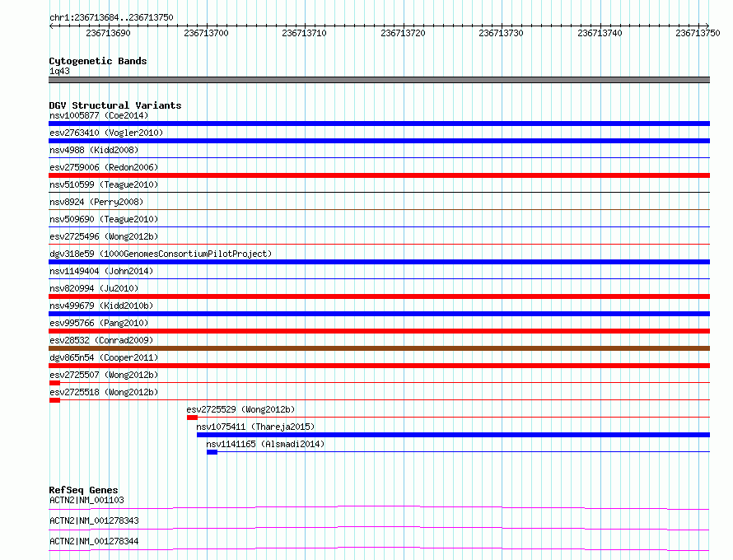Click the 1q43 band label
This screenshot has width=733, height=560.
pyautogui.click(x=59, y=71)
